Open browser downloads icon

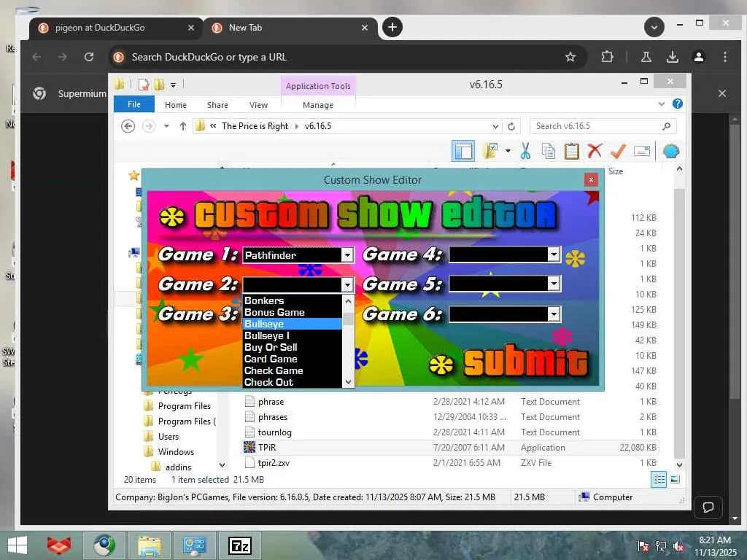point(672,57)
